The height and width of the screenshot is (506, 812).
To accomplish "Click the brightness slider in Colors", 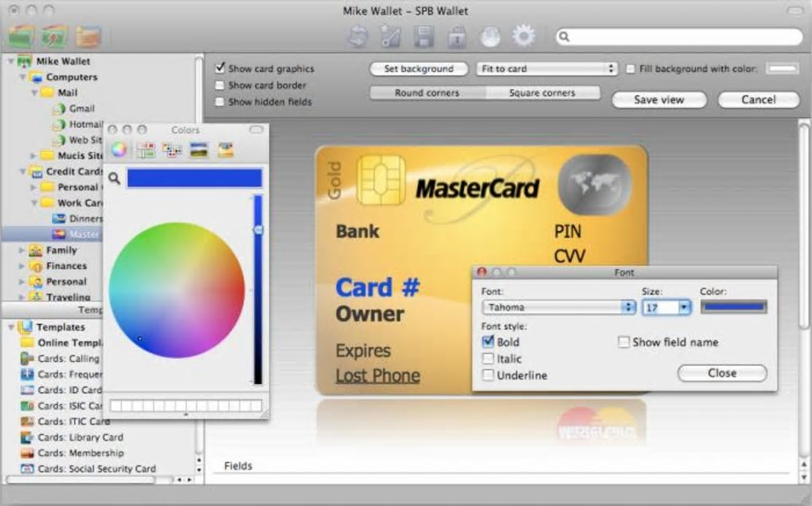I will point(258,289).
